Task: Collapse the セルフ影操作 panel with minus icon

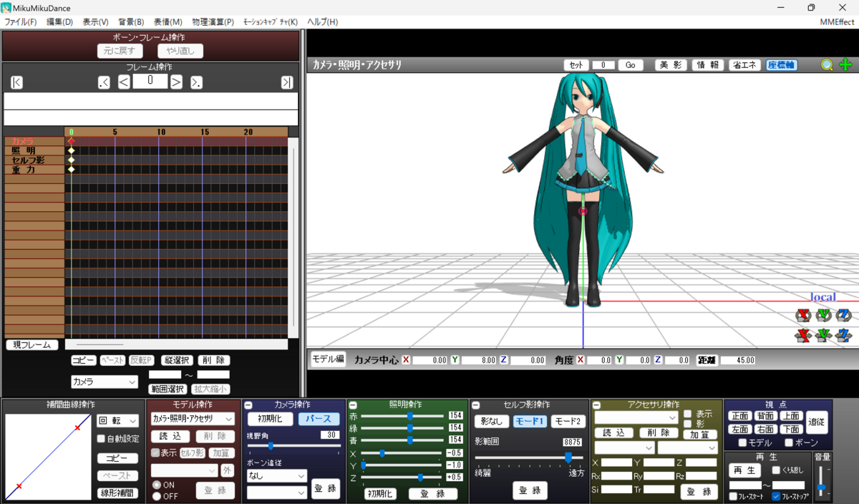Action: pyautogui.click(x=475, y=405)
